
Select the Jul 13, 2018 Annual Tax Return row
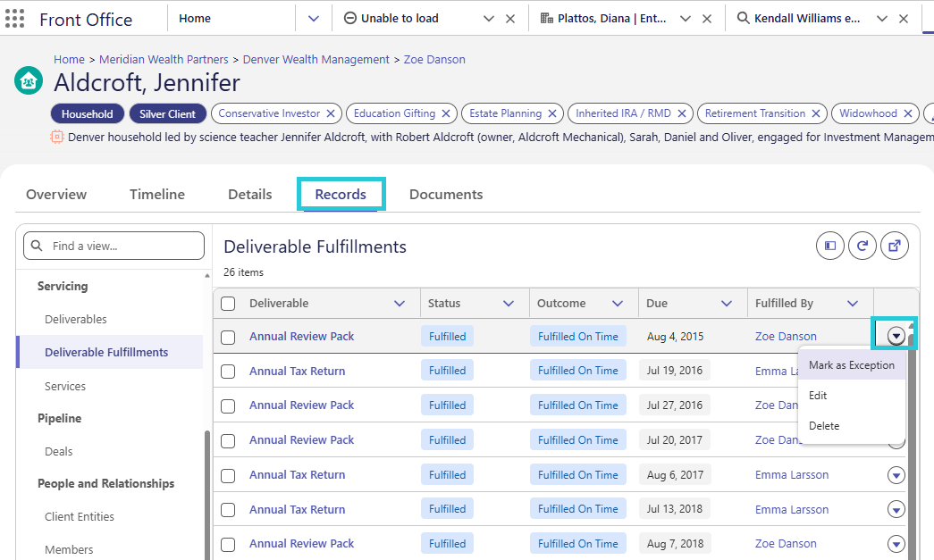[228, 510]
